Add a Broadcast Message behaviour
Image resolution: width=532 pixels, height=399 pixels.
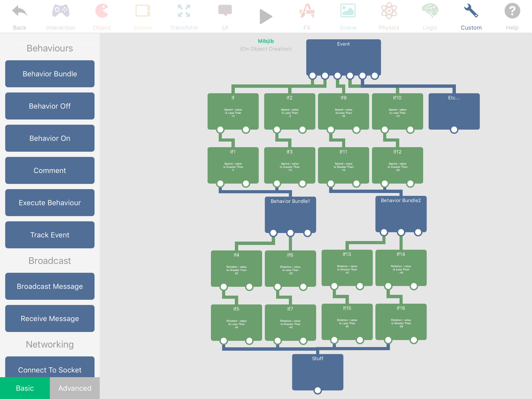(50, 286)
